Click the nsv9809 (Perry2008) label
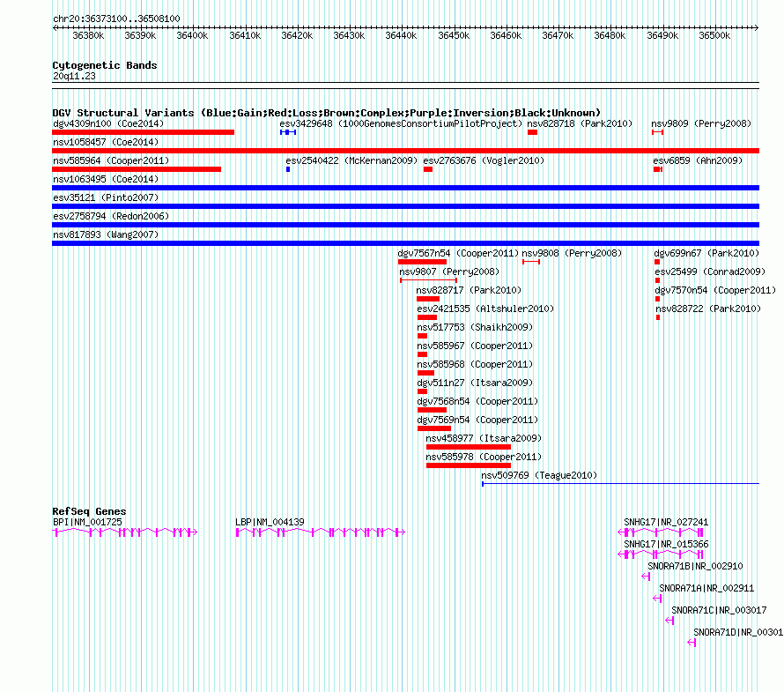The height and width of the screenshot is (692, 784). [701, 123]
